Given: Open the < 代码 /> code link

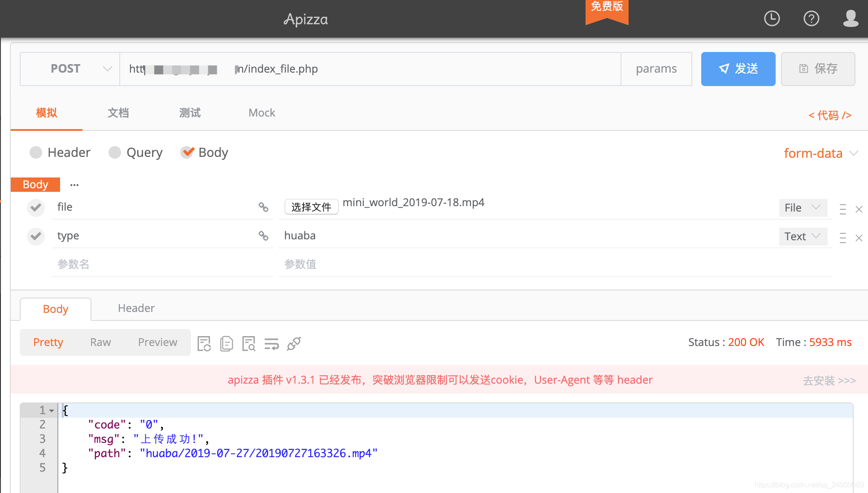Looking at the screenshot, I should point(830,115).
